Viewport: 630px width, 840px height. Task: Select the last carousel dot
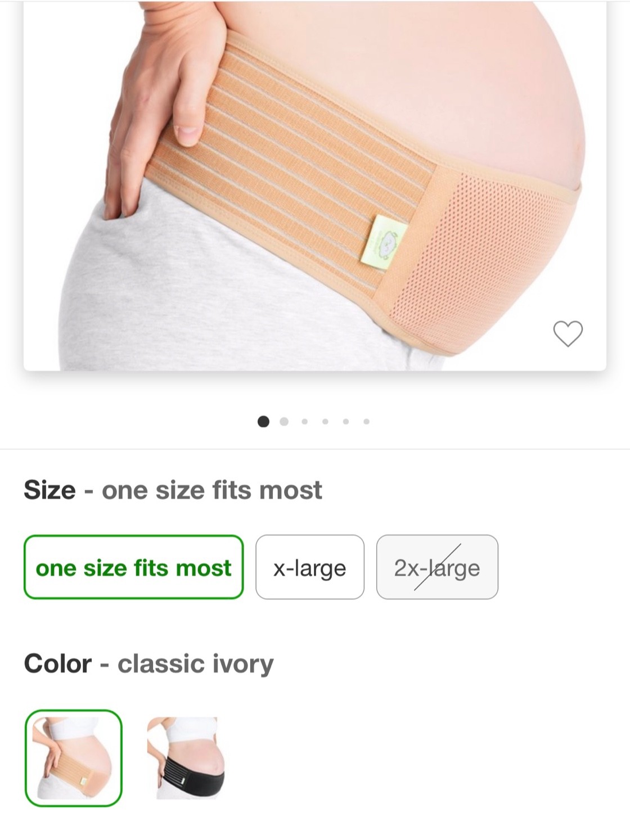click(367, 421)
